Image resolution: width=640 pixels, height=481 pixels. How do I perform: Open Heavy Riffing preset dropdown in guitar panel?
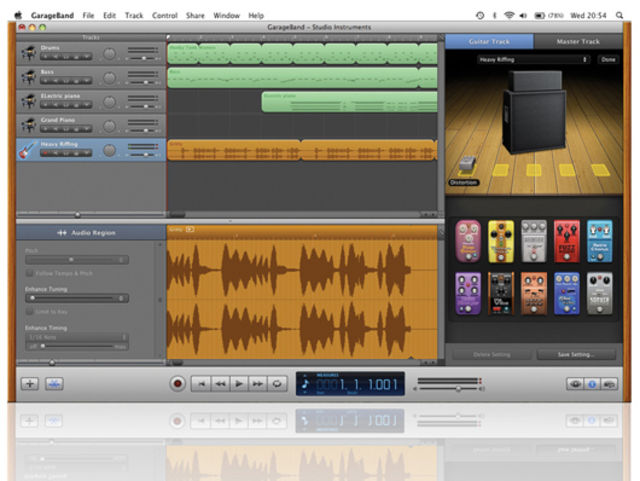pyautogui.click(x=534, y=60)
